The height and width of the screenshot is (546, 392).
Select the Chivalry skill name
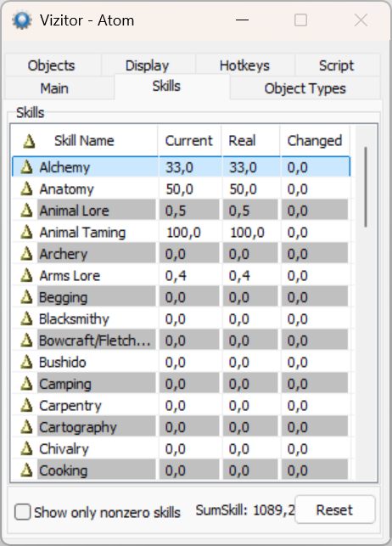64,449
